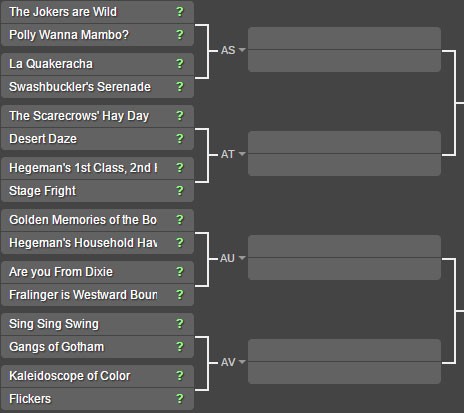The height and width of the screenshot is (413, 464).
Task: Click the question mark beside Desert Daze
Action: pos(180,139)
